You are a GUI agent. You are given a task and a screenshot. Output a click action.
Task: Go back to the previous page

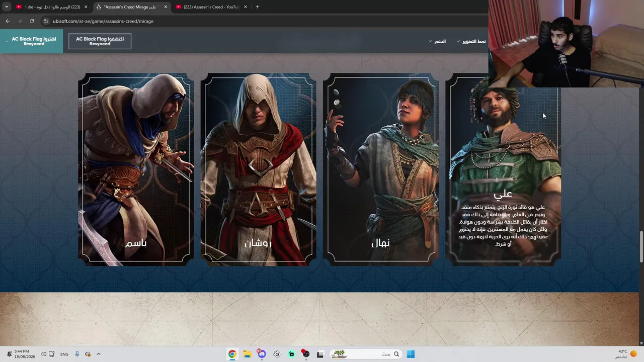[x=8, y=21]
